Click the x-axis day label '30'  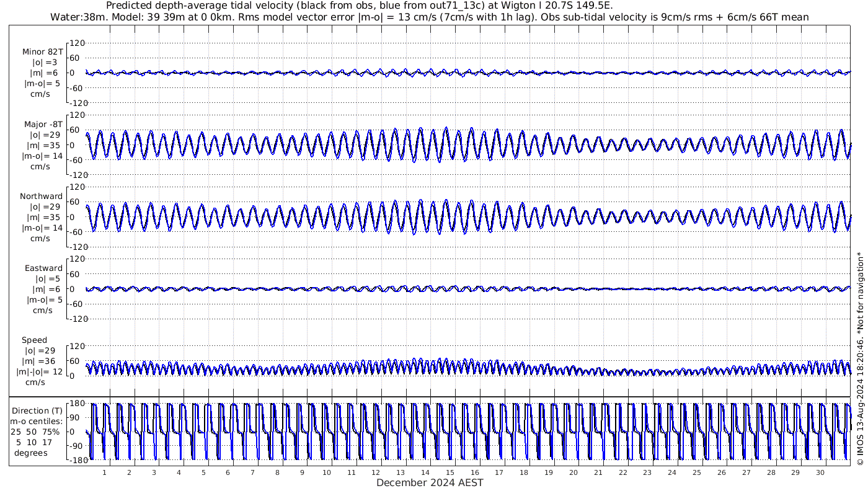pos(820,472)
